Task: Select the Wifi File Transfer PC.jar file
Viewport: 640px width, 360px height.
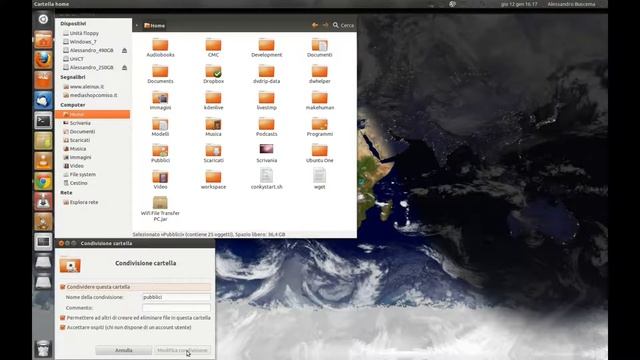Action: coord(160,209)
